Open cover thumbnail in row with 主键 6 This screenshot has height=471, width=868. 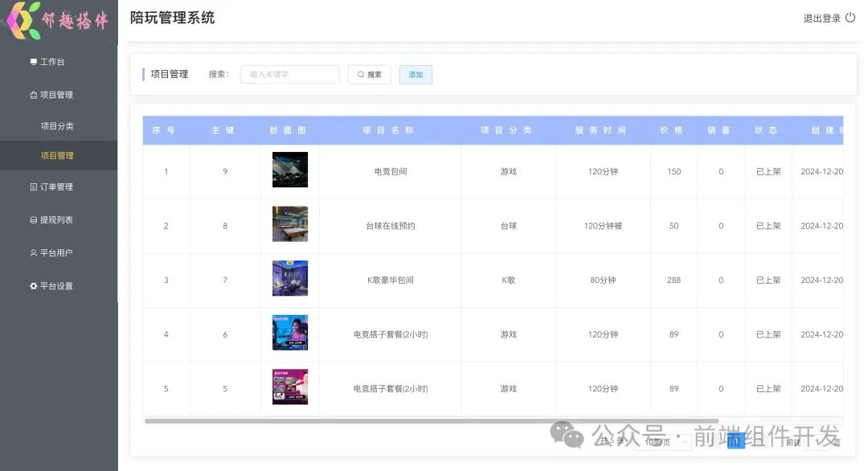[290, 332]
